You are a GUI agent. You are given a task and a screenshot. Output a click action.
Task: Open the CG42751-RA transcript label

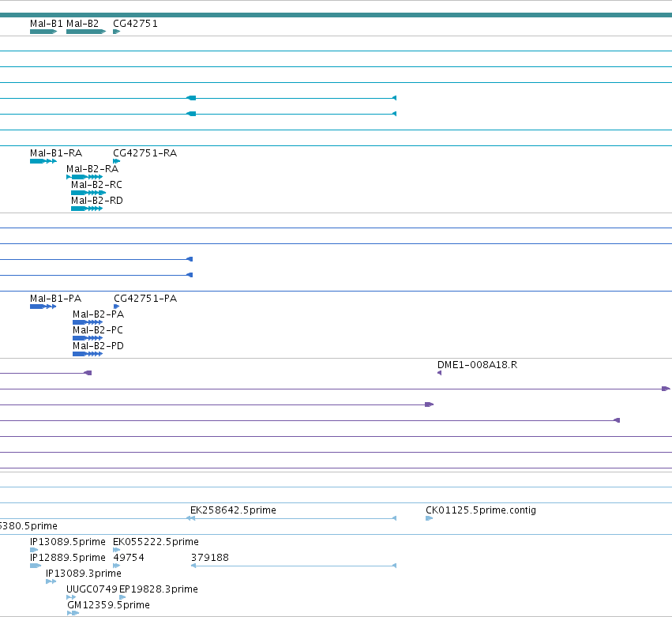145,153
